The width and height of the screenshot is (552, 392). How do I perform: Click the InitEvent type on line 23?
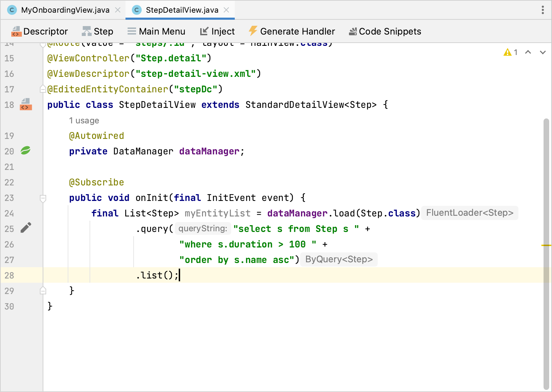pos(231,198)
